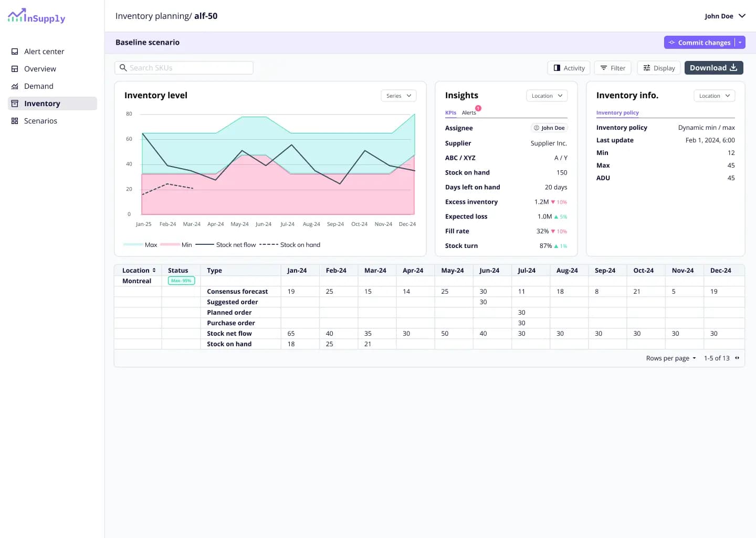756x538 pixels.
Task: Click the search magnifier icon
Action: coord(123,68)
